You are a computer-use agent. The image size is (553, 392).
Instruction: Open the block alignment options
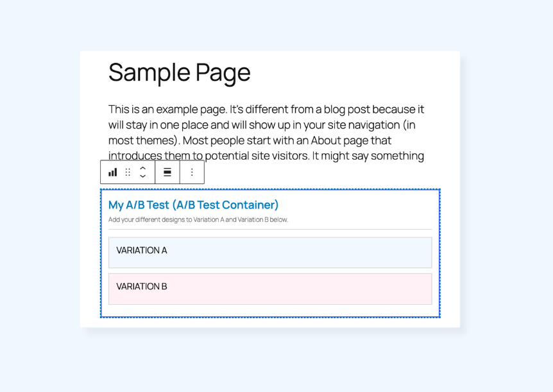167,172
